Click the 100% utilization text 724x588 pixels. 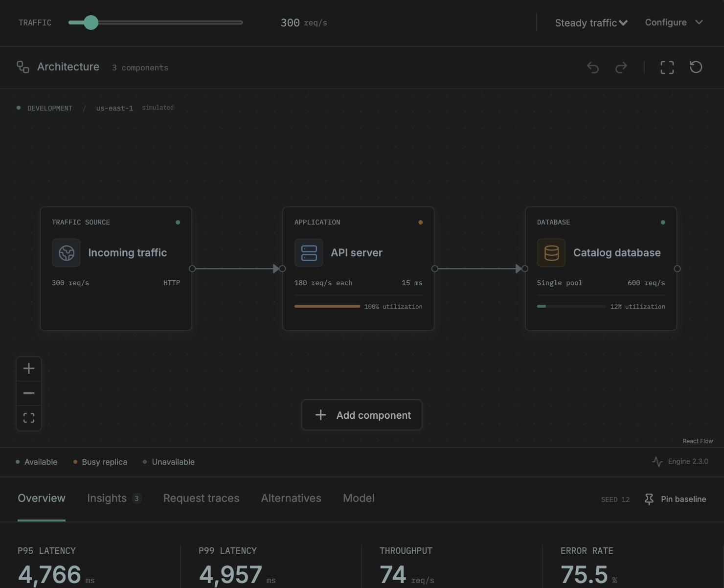tap(393, 307)
